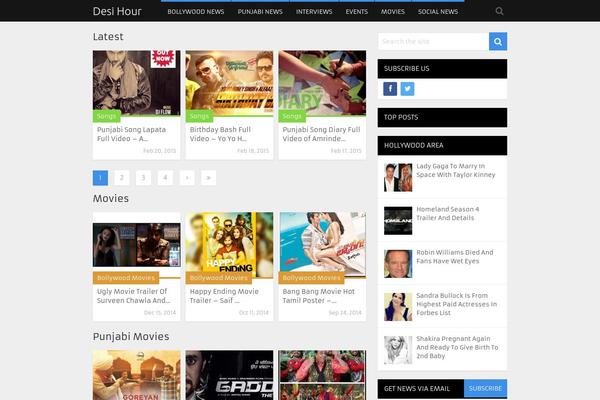Viewport: 600px width, 400px height.
Task: Go to pagination page 4
Action: pos(165,178)
